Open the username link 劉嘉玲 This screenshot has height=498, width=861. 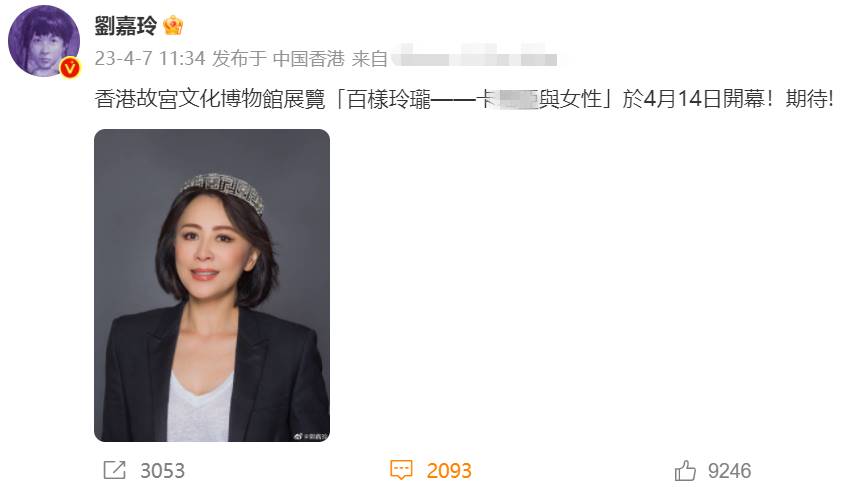pyautogui.click(x=126, y=25)
